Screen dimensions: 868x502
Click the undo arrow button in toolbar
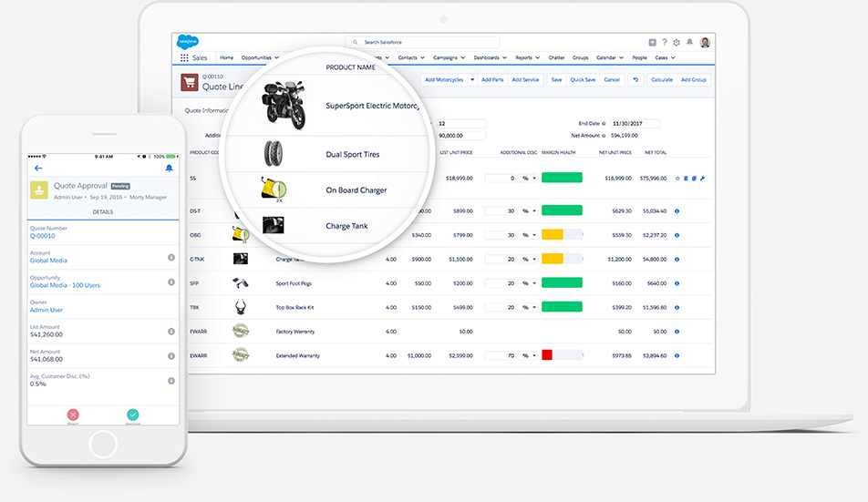(x=635, y=80)
